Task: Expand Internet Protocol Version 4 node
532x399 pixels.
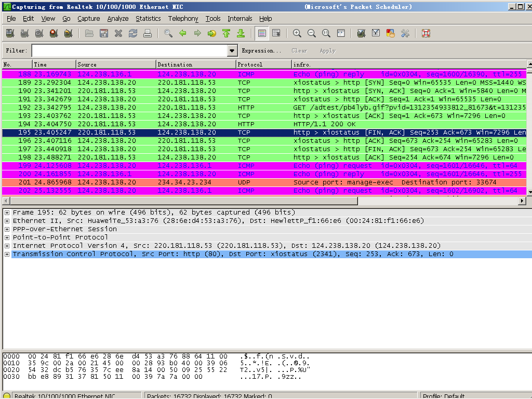Action: pos(7,246)
